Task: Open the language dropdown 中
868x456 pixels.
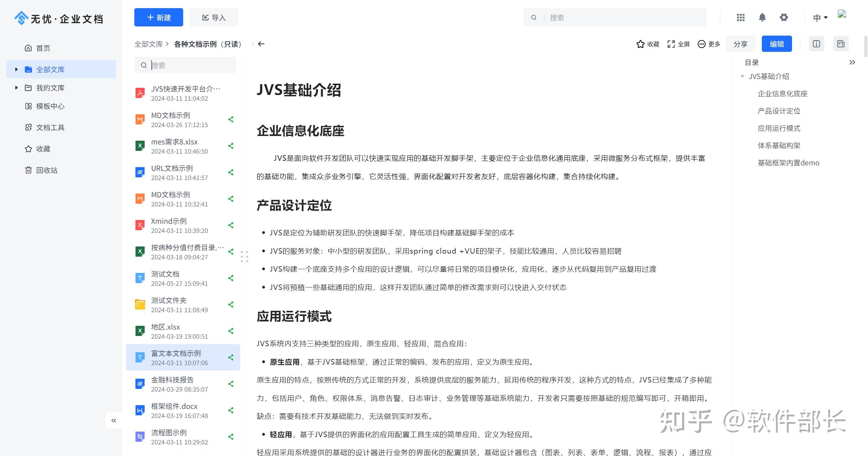Action: coord(820,18)
